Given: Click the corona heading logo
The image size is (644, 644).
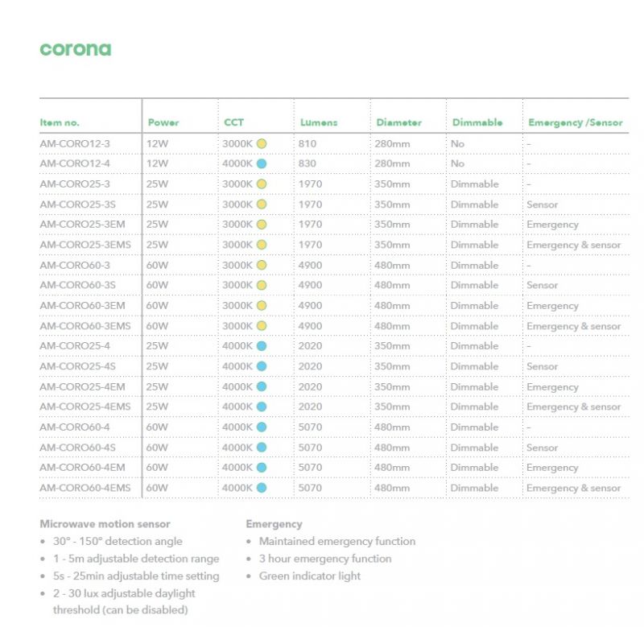Looking at the screenshot, I should click(76, 49).
